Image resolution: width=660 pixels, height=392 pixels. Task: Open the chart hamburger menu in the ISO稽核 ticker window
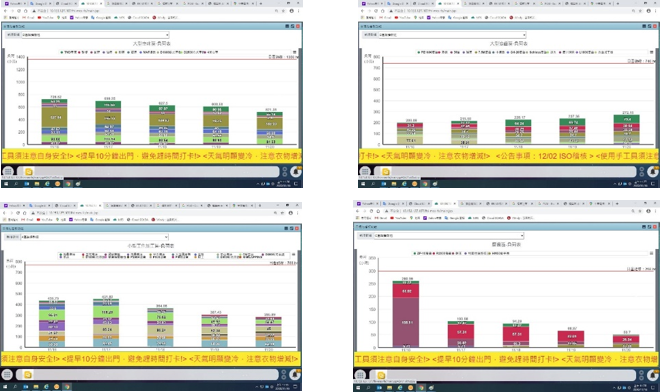coord(652,52)
